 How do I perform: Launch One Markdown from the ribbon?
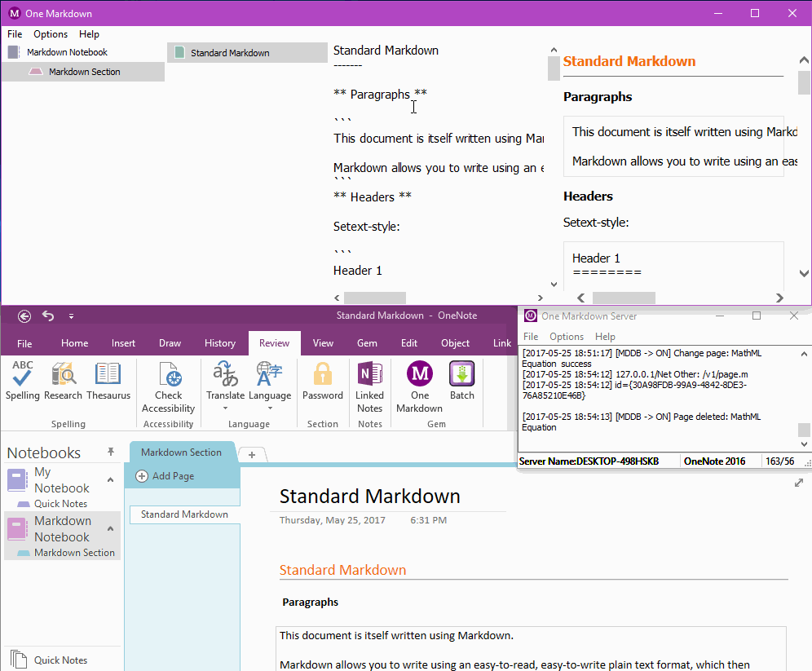(x=420, y=375)
